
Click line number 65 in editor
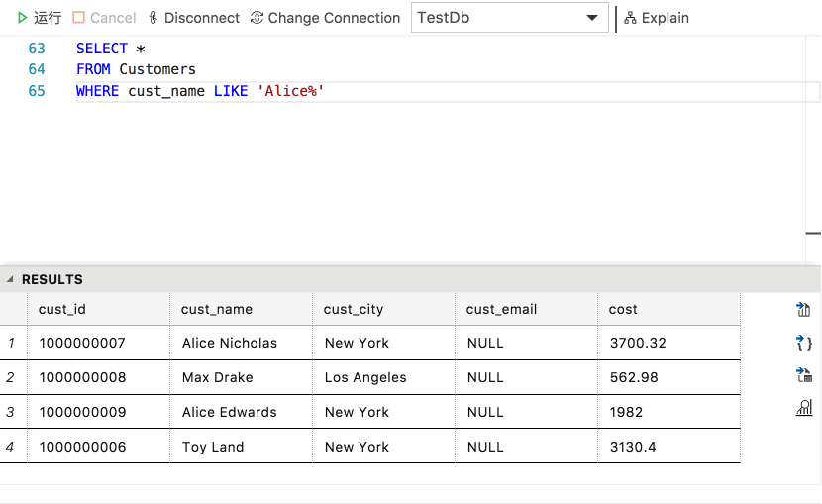click(x=37, y=91)
